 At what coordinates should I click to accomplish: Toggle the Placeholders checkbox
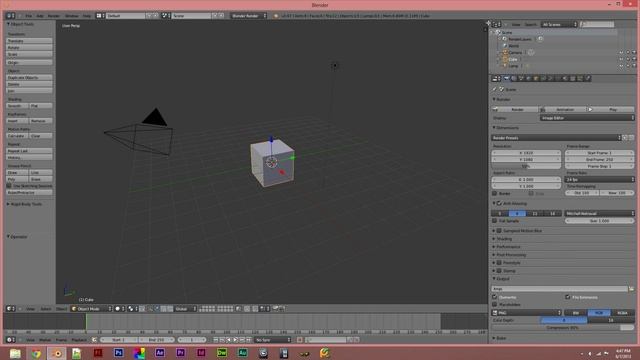point(495,304)
